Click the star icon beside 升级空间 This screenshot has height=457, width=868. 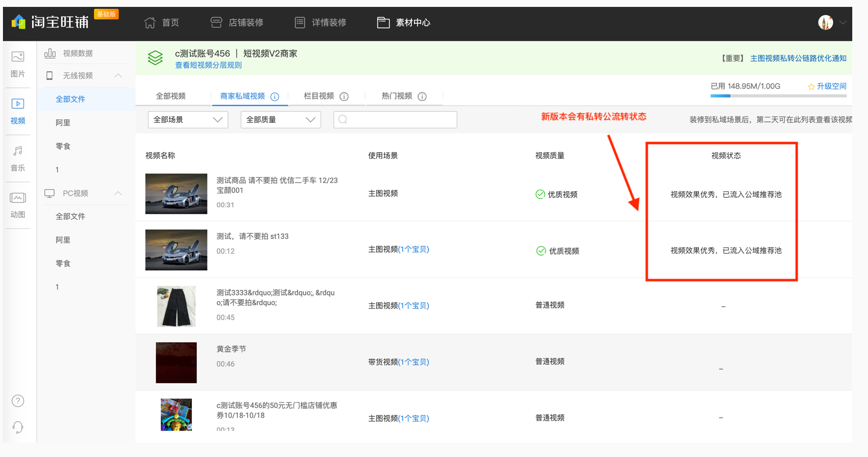[811, 86]
